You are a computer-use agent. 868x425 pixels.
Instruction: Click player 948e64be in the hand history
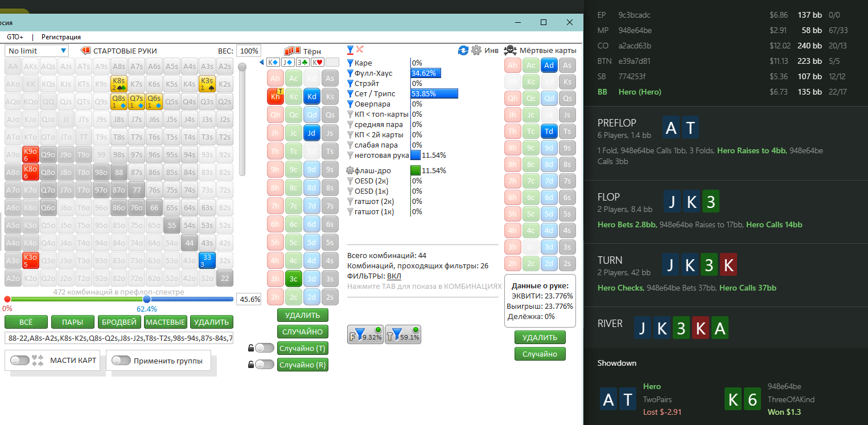635,30
